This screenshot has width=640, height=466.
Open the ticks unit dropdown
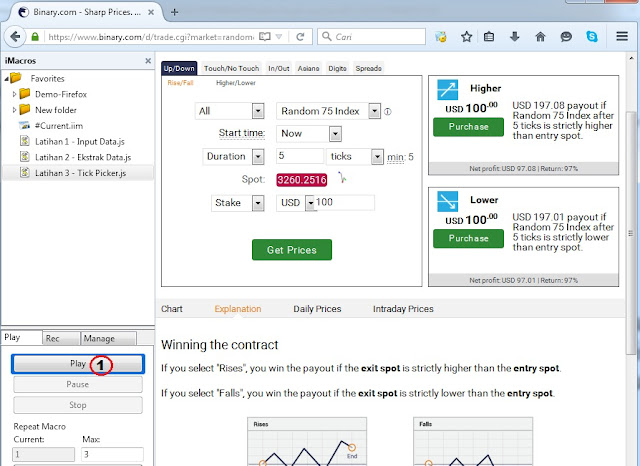click(x=355, y=156)
